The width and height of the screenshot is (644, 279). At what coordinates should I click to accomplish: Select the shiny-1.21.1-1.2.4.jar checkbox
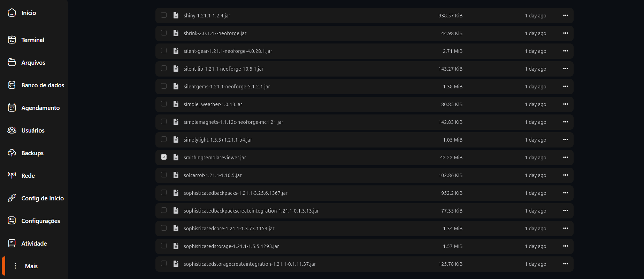164,15
